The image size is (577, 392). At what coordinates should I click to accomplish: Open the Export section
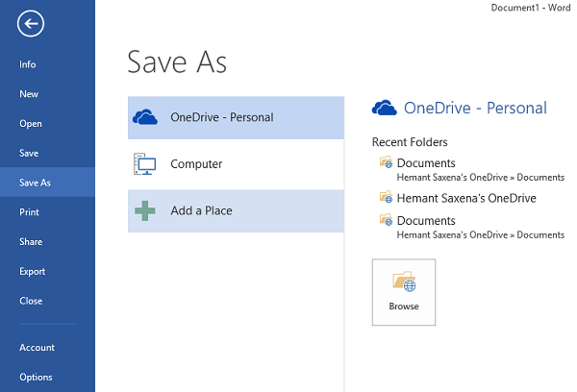(x=33, y=271)
